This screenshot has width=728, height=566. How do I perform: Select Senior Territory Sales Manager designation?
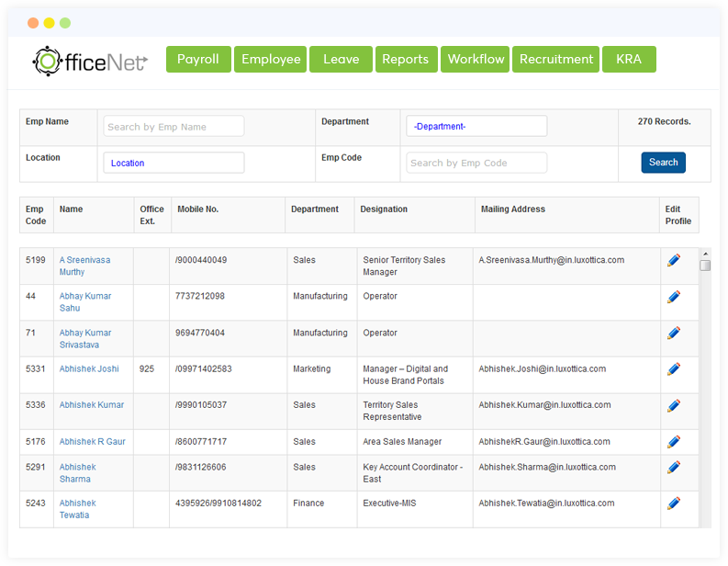point(404,266)
